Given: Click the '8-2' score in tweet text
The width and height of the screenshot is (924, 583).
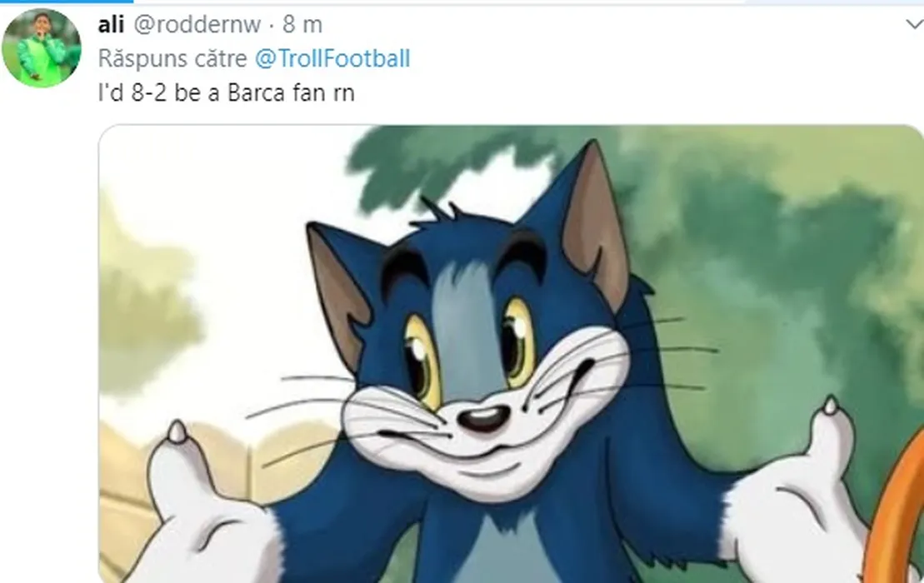Looking at the screenshot, I should point(148,92).
